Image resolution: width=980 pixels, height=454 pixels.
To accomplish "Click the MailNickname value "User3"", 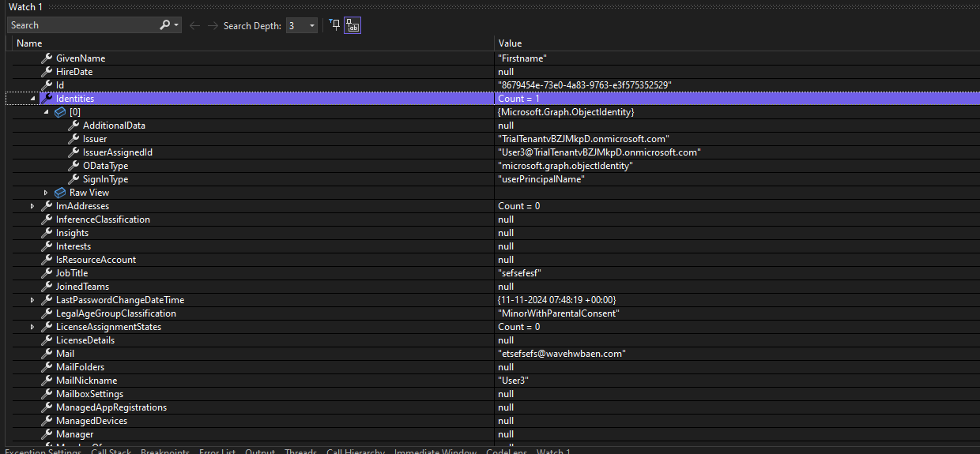I will pyautogui.click(x=513, y=381).
